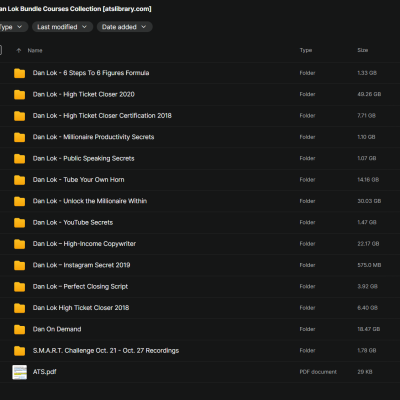
Task: Click the ATS.pdf file thumbnail
Action: click(20, 372)
